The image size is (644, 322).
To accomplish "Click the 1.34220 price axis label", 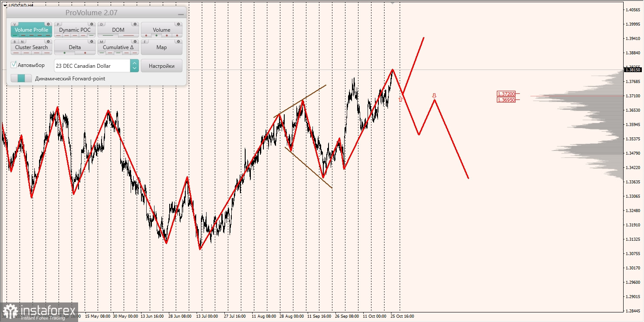I will pos(633,167).
